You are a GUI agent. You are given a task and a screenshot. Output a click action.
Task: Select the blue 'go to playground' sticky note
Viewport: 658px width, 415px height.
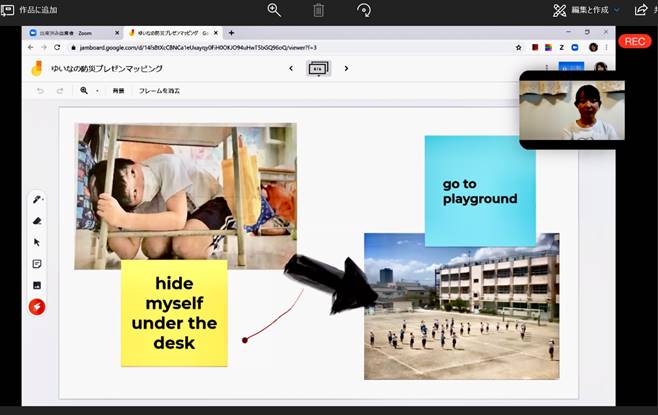[x=480, y=191]
